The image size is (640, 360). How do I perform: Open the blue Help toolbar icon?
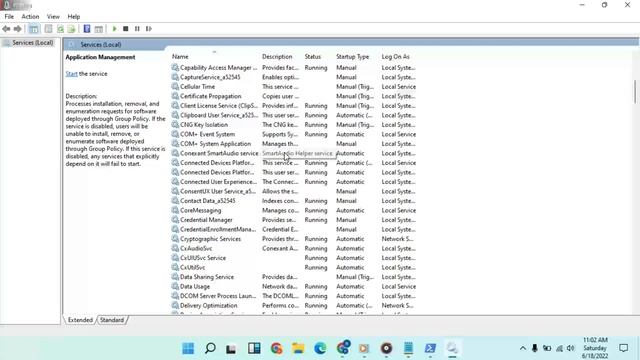pos(87,29)
